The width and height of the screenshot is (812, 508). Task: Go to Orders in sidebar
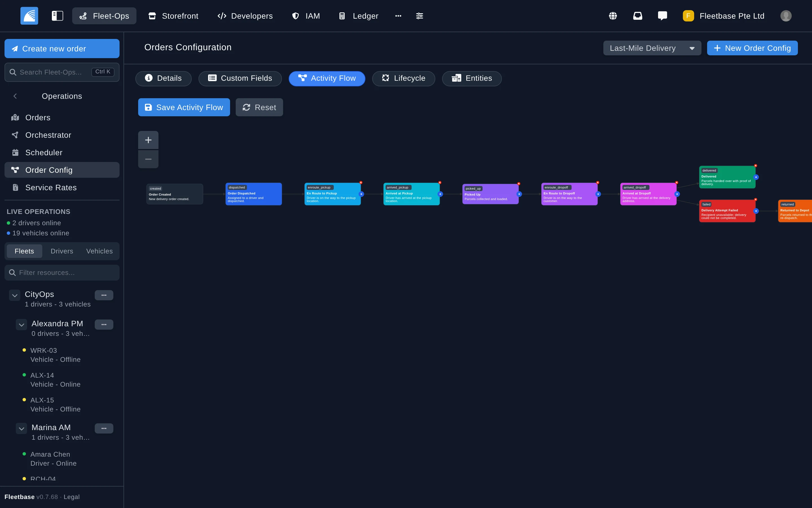(x=62, y=118)
